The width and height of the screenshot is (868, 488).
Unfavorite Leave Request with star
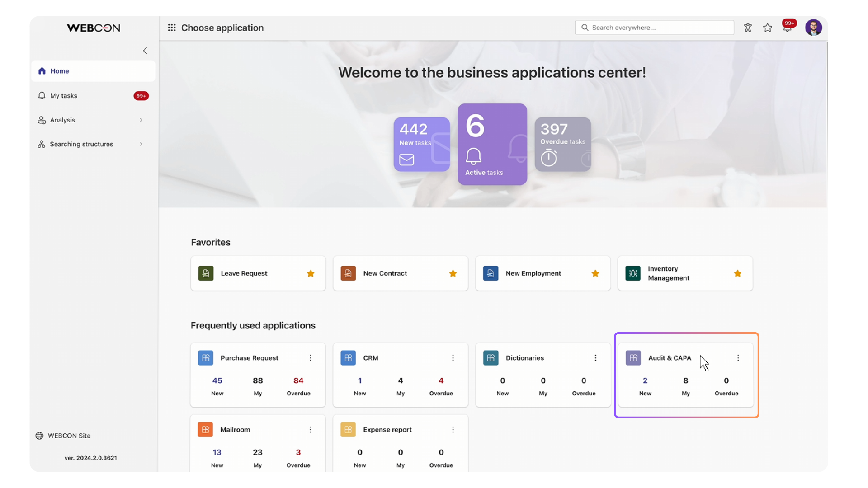pos(311,273)
